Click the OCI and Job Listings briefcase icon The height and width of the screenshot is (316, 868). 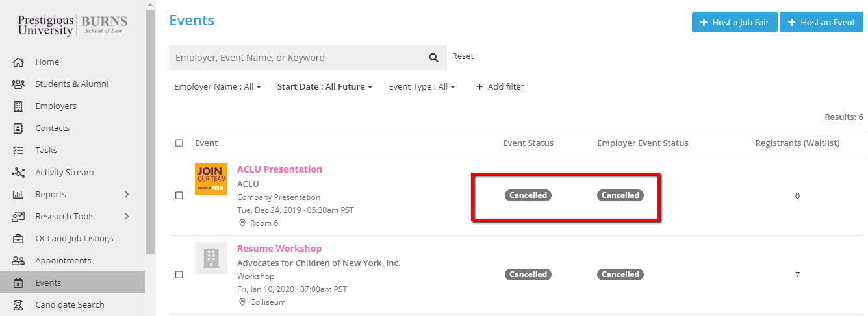pos(18,239)
